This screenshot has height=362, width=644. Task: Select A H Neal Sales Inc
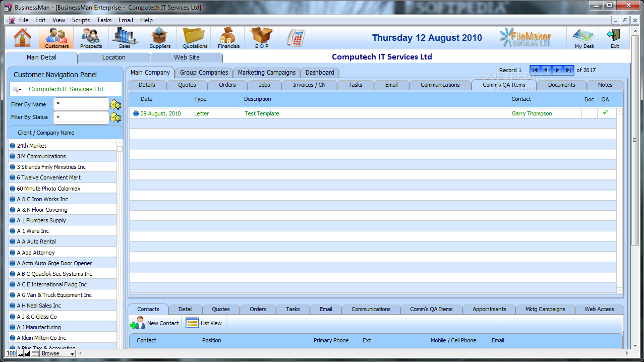click(x=63, y=306)
